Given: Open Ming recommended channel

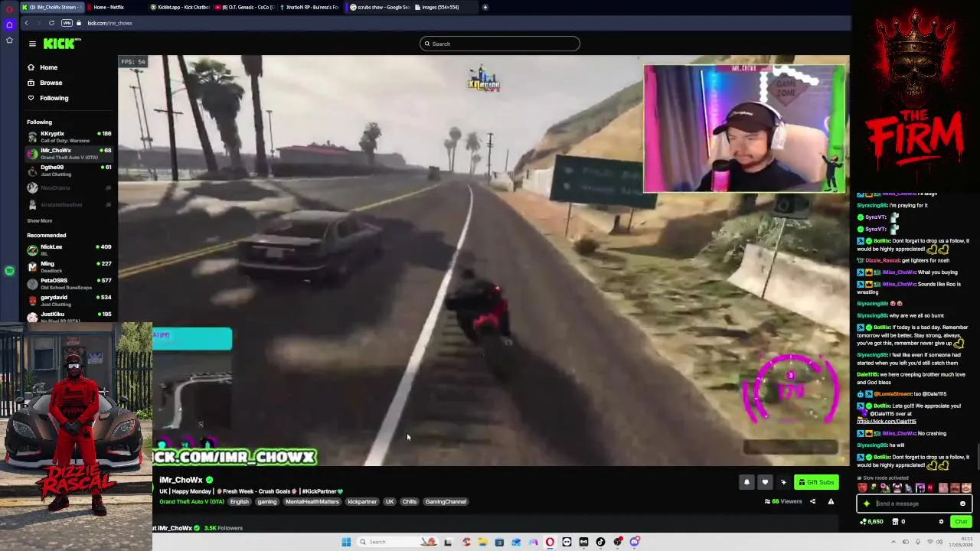Looking at the screenshot, I should pyautogui.click(x=69, y=266).
